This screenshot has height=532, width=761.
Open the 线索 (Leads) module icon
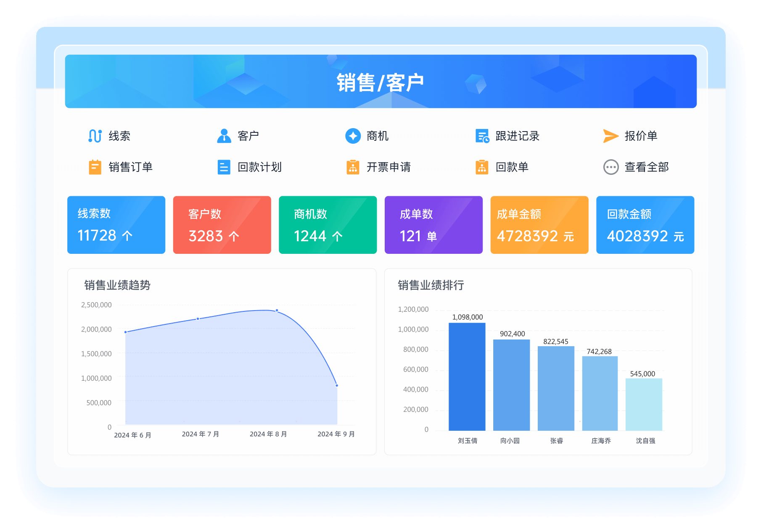(96, 135)
